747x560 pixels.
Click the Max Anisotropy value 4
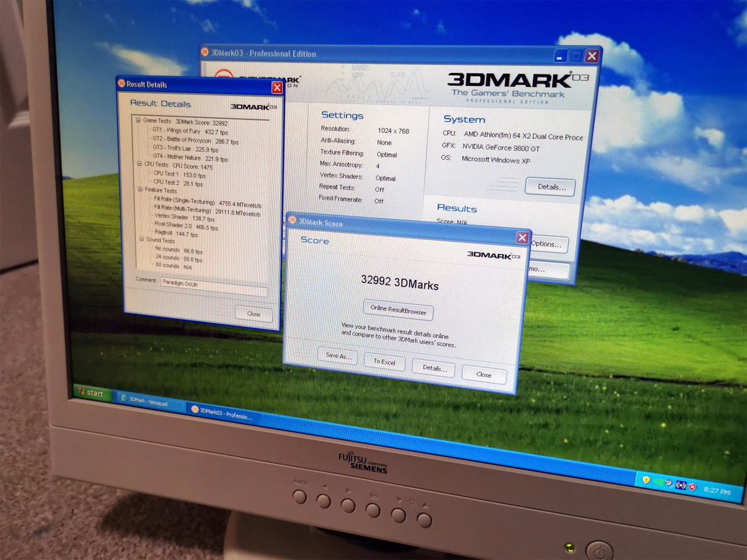tap(378, 166)
